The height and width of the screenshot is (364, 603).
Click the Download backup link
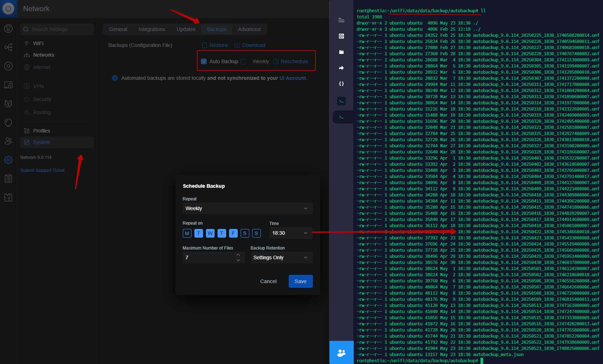point(250,45)
